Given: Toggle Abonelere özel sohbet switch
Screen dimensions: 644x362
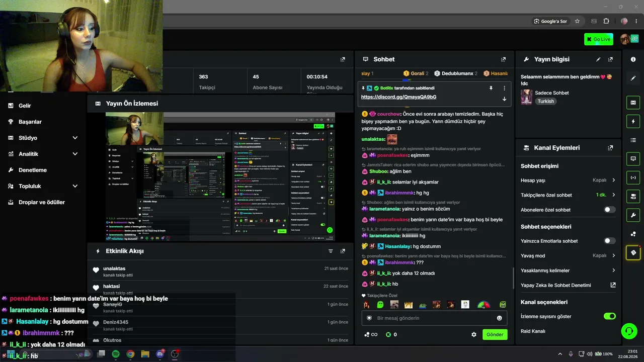Looking at the screenshot, I should point(609,210).
